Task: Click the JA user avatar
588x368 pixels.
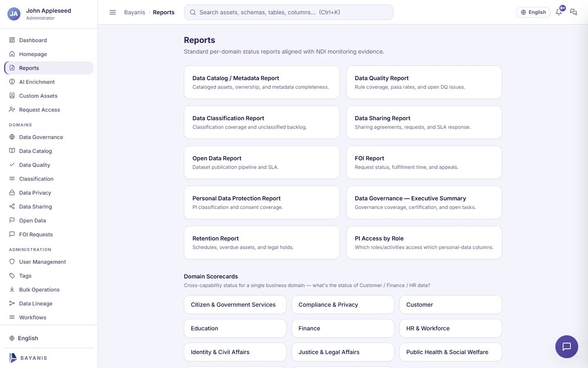Action: point(14,14)
